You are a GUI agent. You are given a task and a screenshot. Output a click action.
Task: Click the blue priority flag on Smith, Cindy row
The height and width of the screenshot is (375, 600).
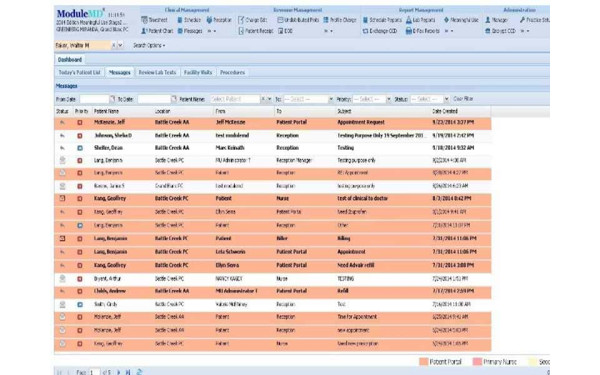point(80,305)
